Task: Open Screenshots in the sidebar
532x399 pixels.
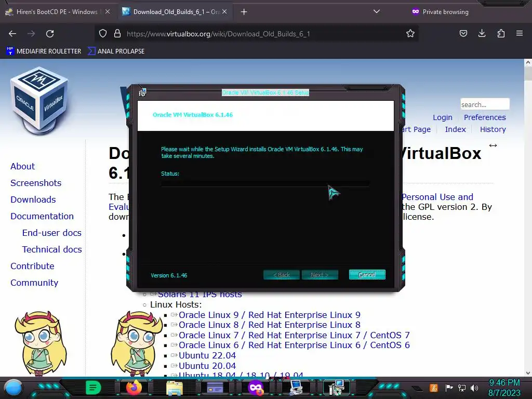Action: (x=36, y=183)
